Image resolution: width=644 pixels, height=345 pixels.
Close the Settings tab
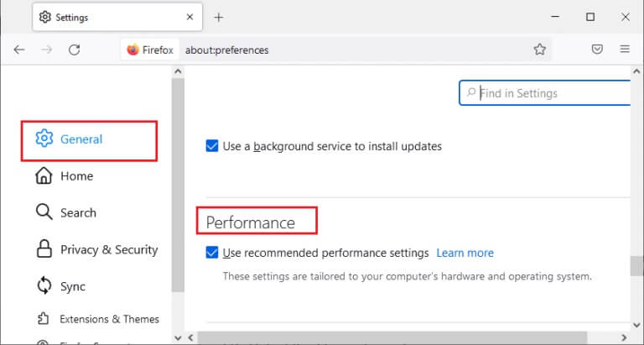(190, 17)
